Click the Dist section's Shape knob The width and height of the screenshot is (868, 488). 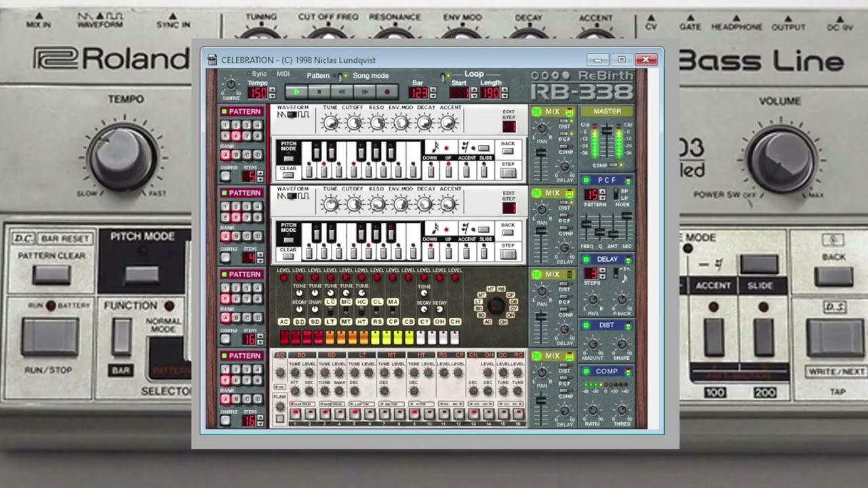coord(622,344)
